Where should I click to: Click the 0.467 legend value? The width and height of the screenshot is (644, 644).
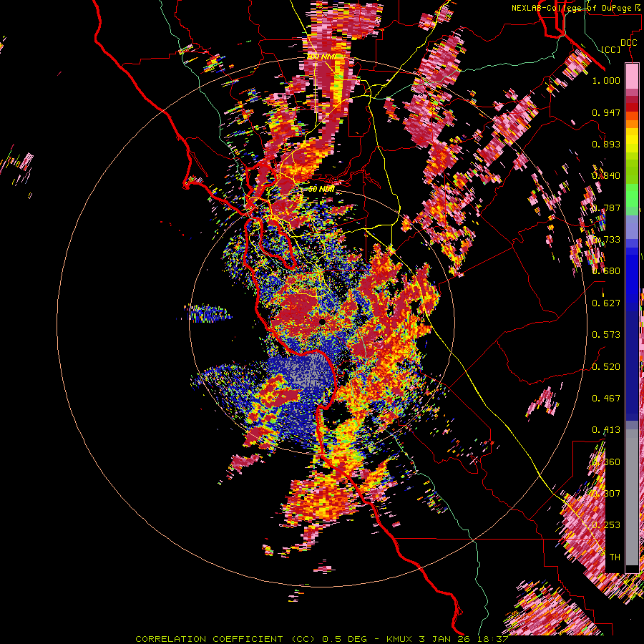[606, 399]
